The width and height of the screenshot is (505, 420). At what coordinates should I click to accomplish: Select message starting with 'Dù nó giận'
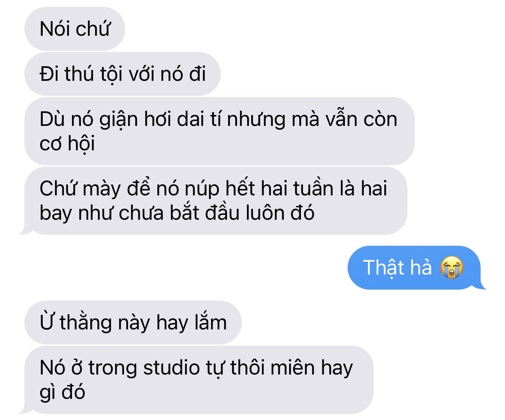pyautogui.click(x=220, y=131)
